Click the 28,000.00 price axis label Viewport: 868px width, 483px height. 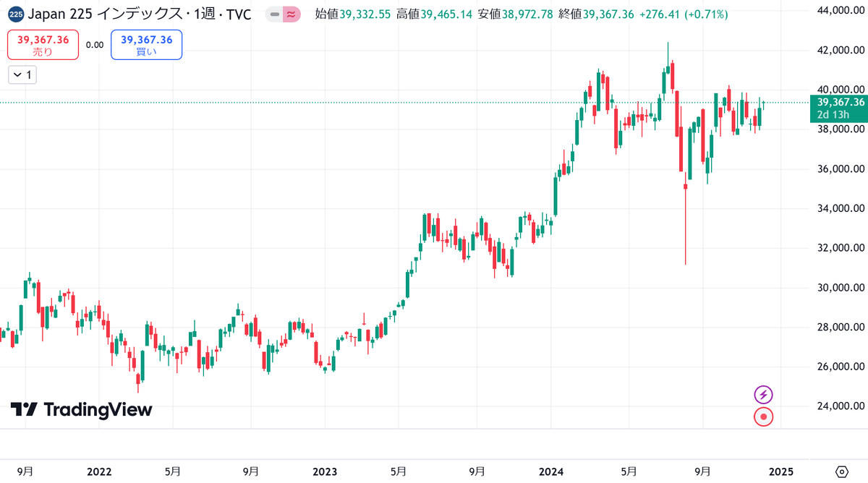click(839, 328)
